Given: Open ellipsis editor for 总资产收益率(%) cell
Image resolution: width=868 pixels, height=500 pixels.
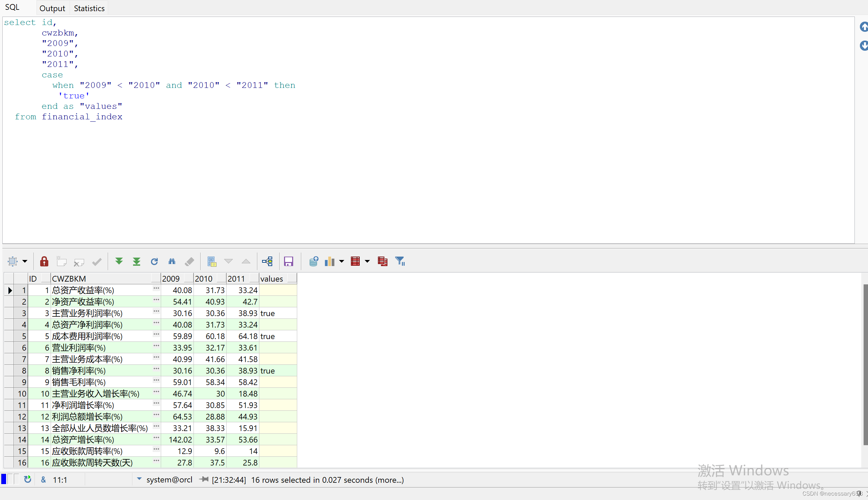Looking at the screenshot, I should coord(156,288).
